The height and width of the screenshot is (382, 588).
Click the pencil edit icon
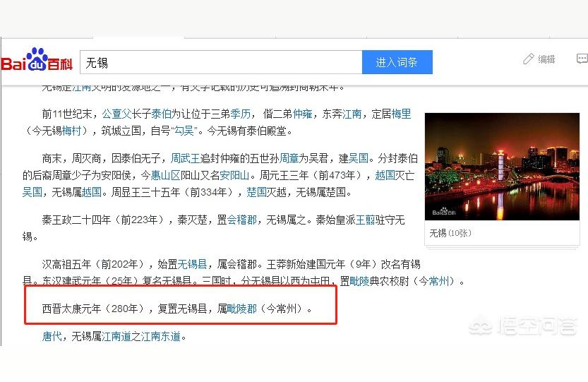click(528, 59)
